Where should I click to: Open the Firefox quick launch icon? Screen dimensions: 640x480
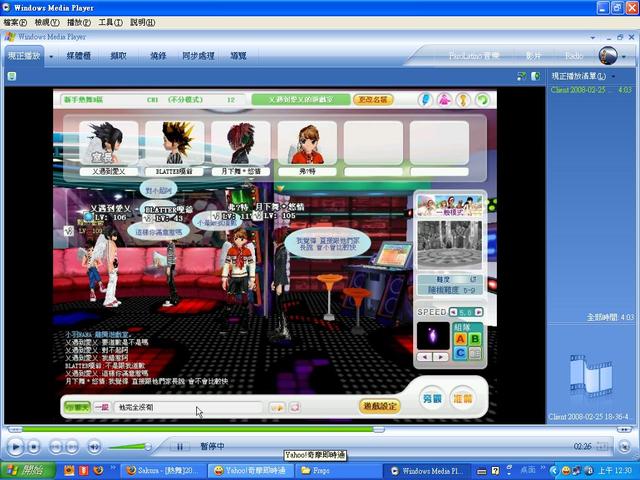pyautogui.click(x=98, y=471)
